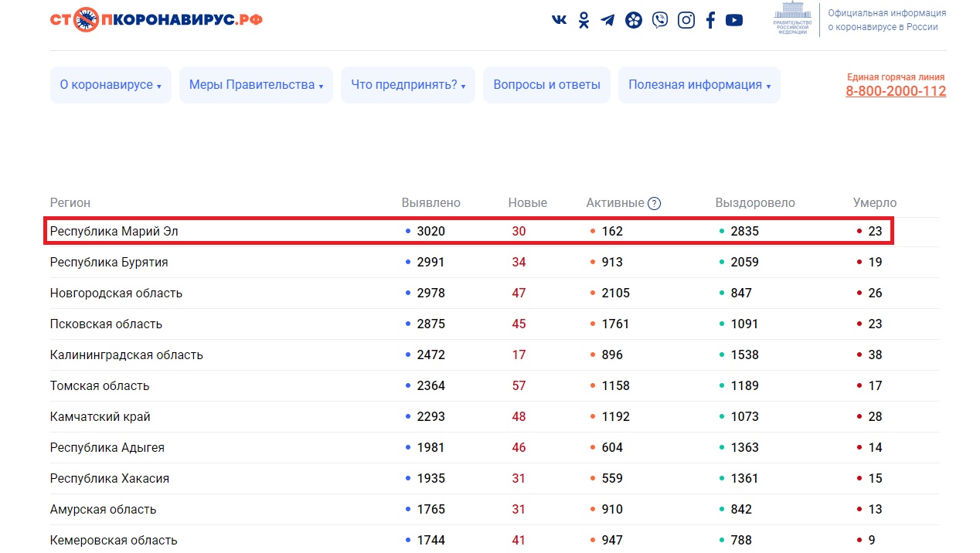The image size is (980, 553).
Task: Sort table by 'Выявлено' column header
Action: pyautogui.click(x=430, y=203)
